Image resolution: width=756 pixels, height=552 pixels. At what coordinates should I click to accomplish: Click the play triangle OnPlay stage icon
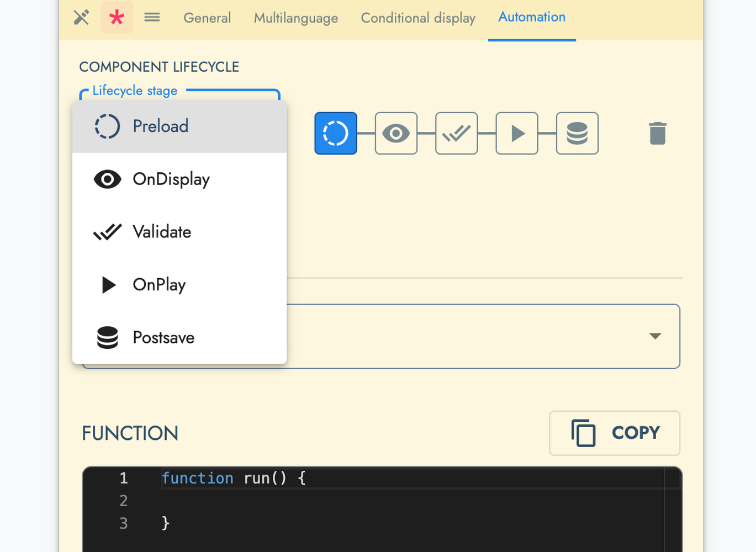(x=517, y=134)
